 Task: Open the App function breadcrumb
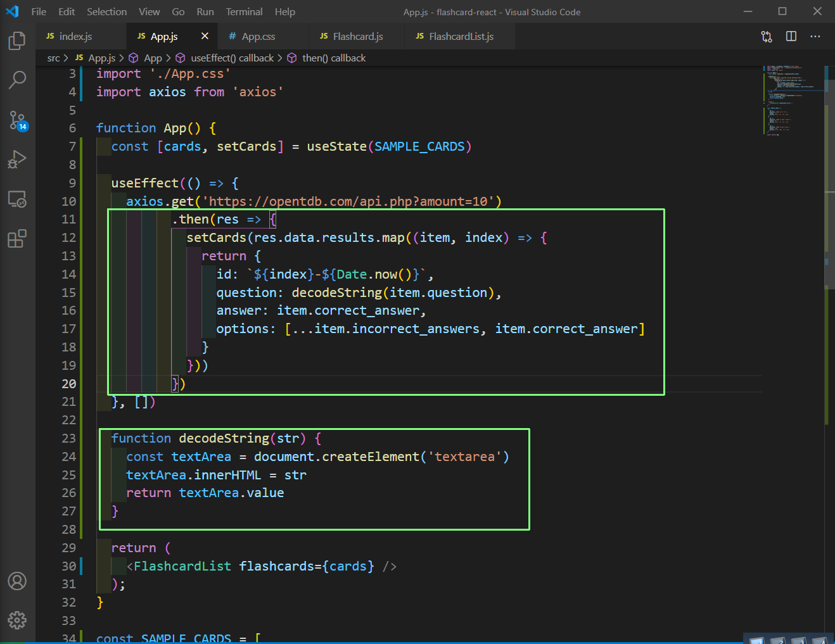point(146,58)
